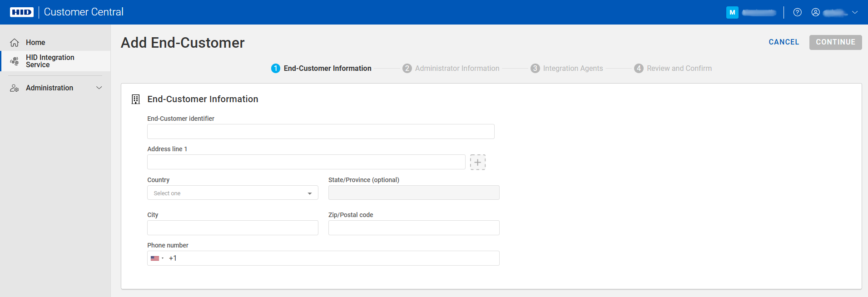Click the user profile account icon
868x297 pixels.
pos(816,12)
